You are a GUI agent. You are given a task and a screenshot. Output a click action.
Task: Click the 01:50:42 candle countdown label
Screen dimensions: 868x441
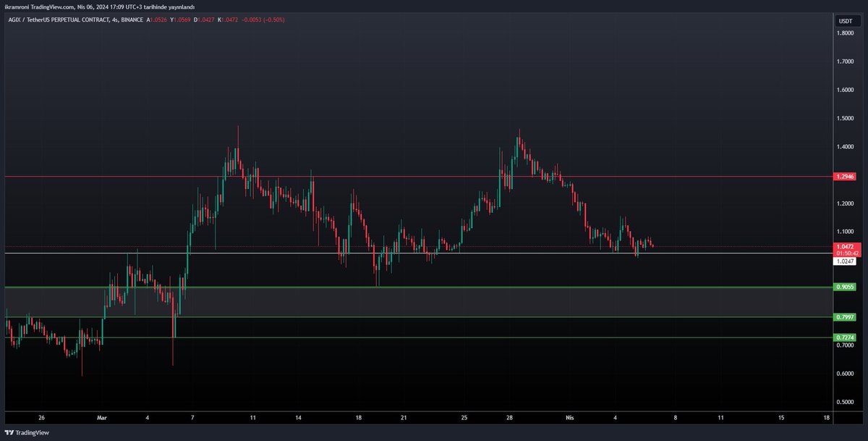click(x=846, y=253)
